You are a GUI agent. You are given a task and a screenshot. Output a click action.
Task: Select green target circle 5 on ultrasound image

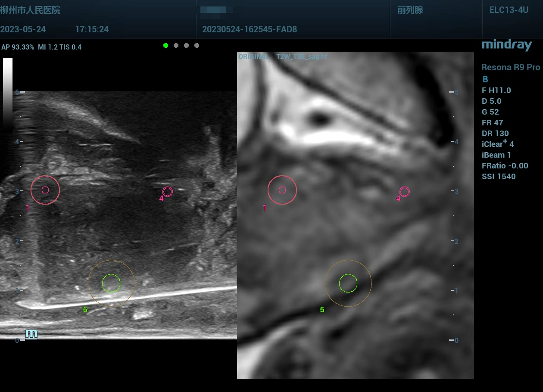[x=111, y=283]
